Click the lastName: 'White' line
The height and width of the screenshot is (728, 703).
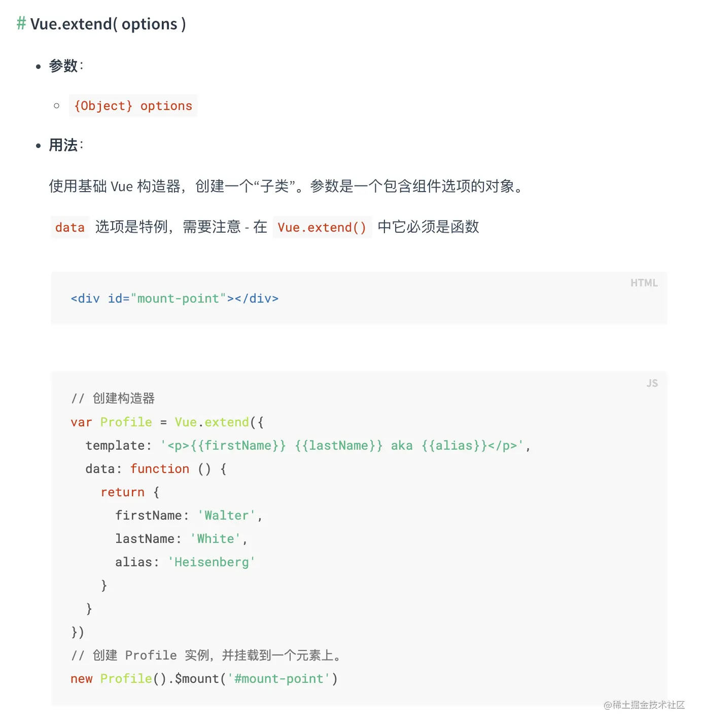click(x=181, y=538)
